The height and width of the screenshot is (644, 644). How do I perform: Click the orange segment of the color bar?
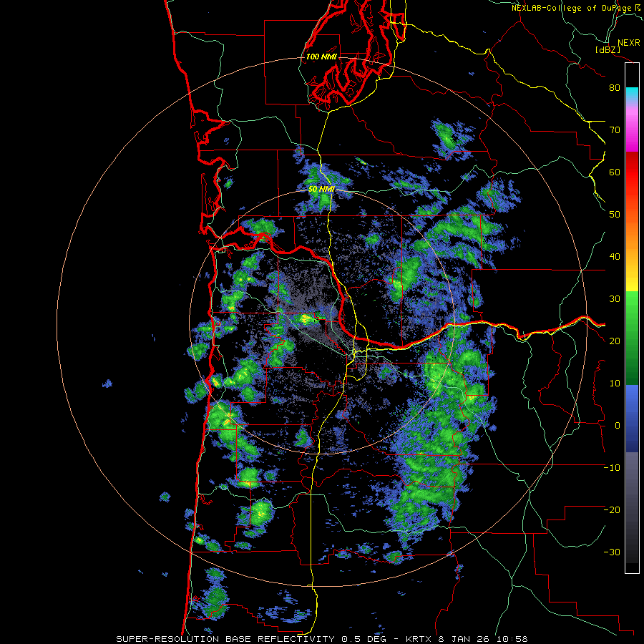coord(632,236)
